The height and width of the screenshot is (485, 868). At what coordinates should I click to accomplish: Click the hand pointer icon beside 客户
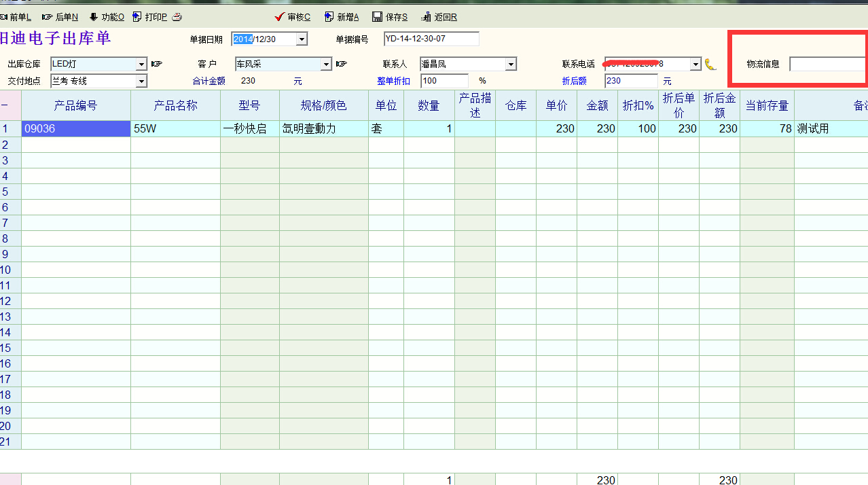point(342,64)
